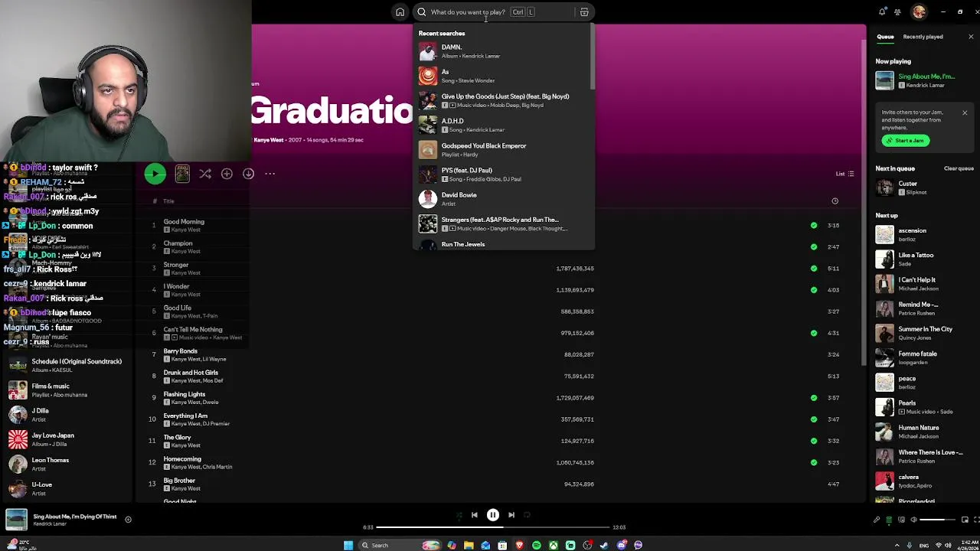Enable shuffle for the Graduation album
The image size is (980, 551).
pyautogui.click(x=205, y=174)
